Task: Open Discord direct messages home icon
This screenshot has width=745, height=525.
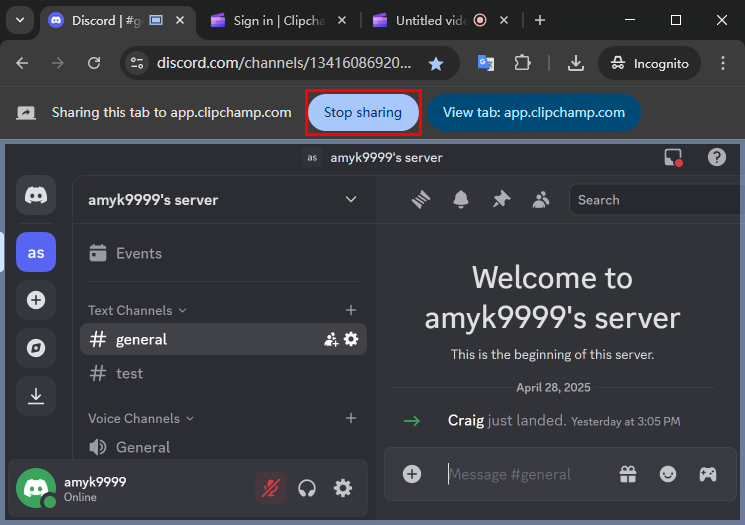Action: [36, 195]
